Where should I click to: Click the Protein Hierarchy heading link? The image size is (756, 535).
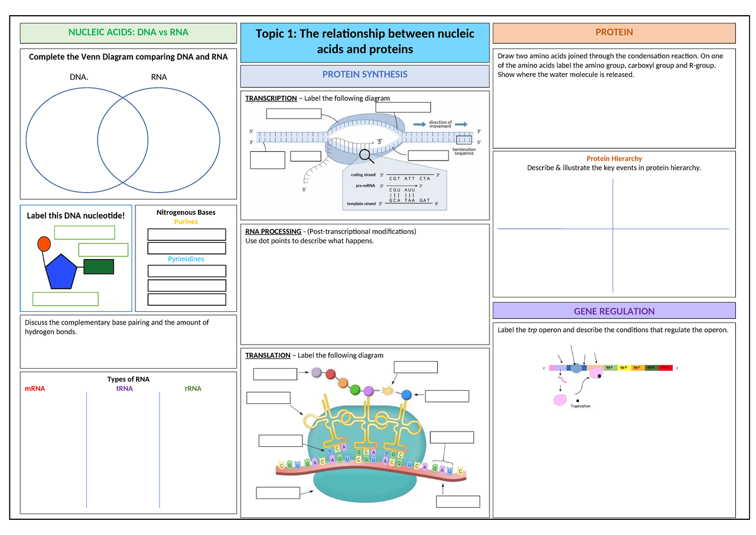(614, 158)
